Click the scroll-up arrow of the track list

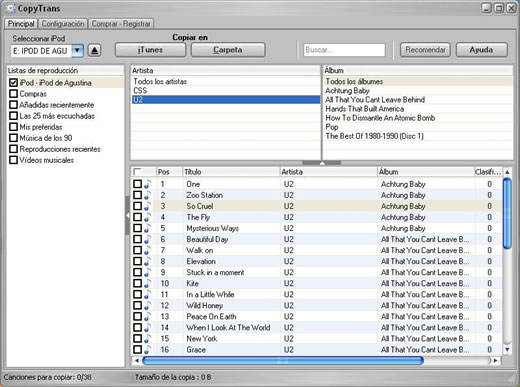pyautogui.click(x=507, y=172)
